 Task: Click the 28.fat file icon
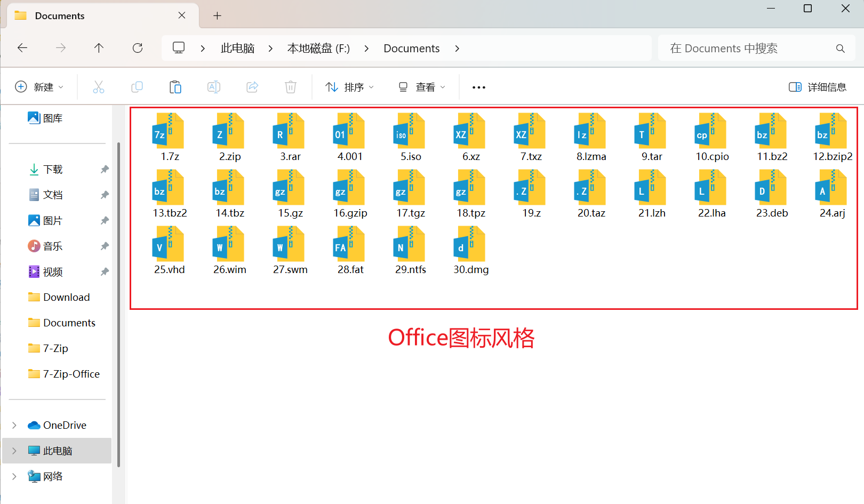[x=349, y=244]
